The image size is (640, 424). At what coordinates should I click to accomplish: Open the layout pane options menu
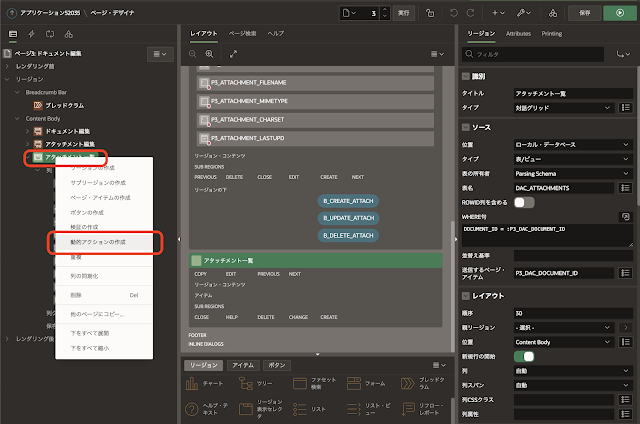[x=437, y=54]
